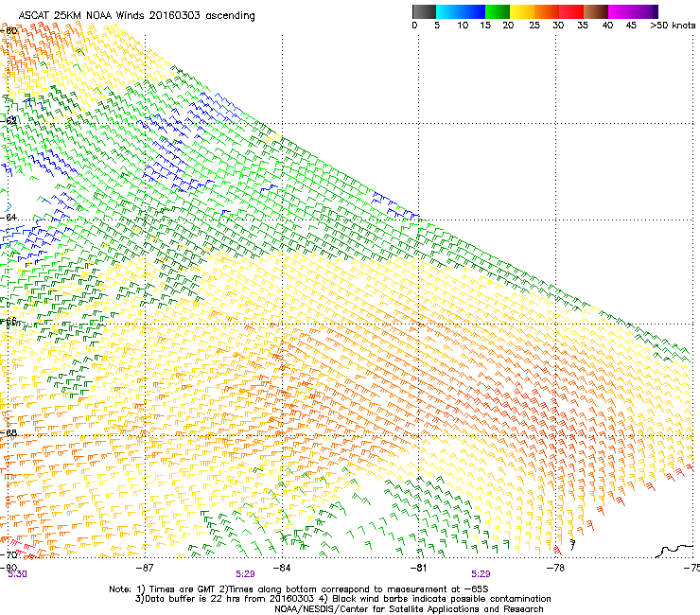
Task: Click the -78 longitude axis label
Action: pyautogui.click(x=555, y=568)
